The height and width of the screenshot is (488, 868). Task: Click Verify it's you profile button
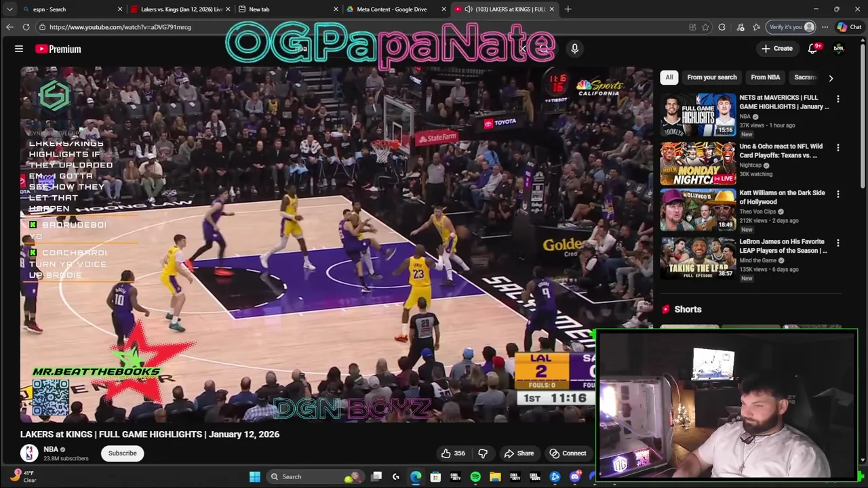(x=791, y=27)
